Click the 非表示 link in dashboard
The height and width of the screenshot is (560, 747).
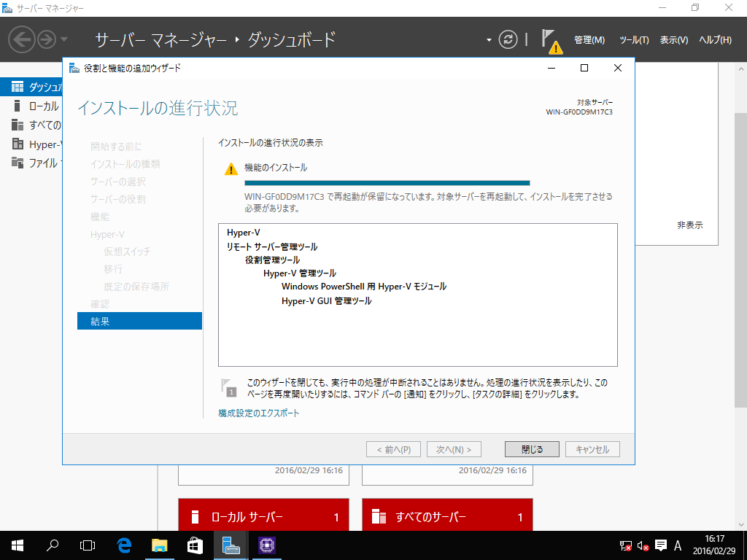(x=690, y=225)
